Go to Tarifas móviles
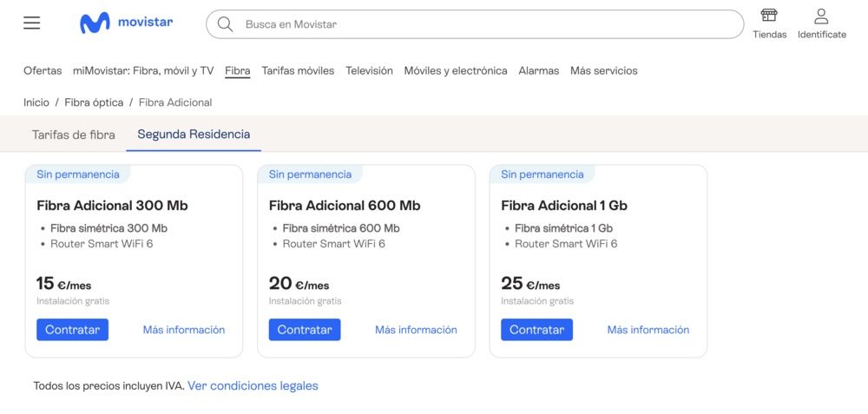868x414 pixels. coord(298,71)
